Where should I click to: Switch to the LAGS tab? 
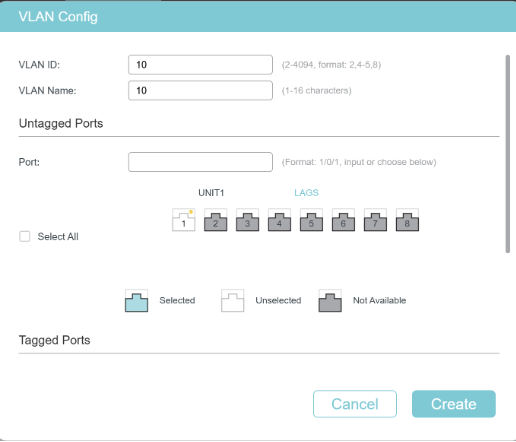(x=306, y=193)
